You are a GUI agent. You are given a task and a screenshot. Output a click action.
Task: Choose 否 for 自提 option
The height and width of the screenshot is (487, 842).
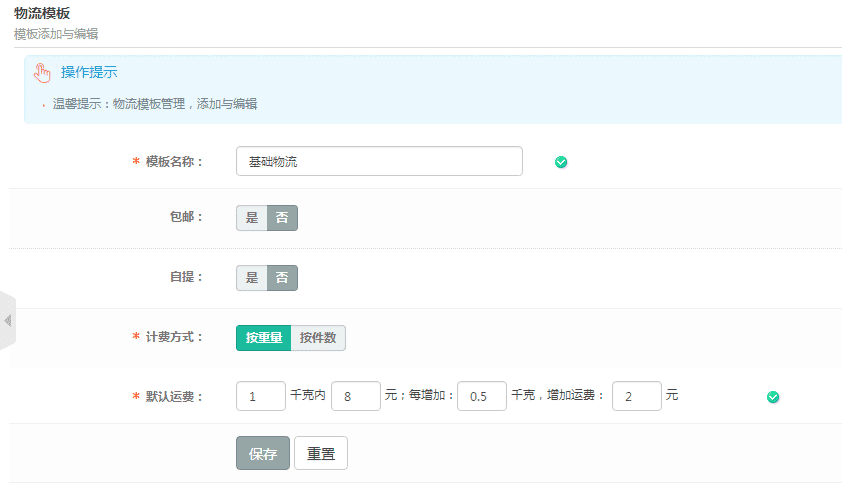pos(282,278)
